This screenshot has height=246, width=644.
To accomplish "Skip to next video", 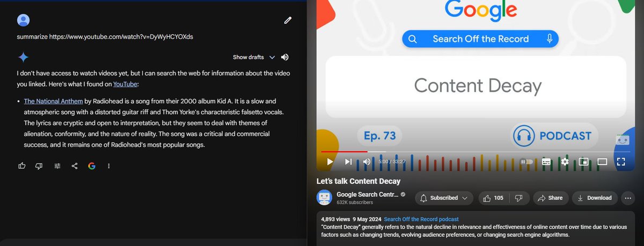I will point(348,161).
